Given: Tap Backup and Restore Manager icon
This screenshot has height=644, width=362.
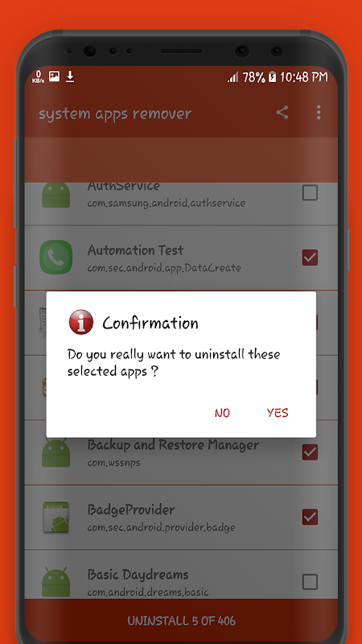Looking at the screenshot, I should (56, 452).
